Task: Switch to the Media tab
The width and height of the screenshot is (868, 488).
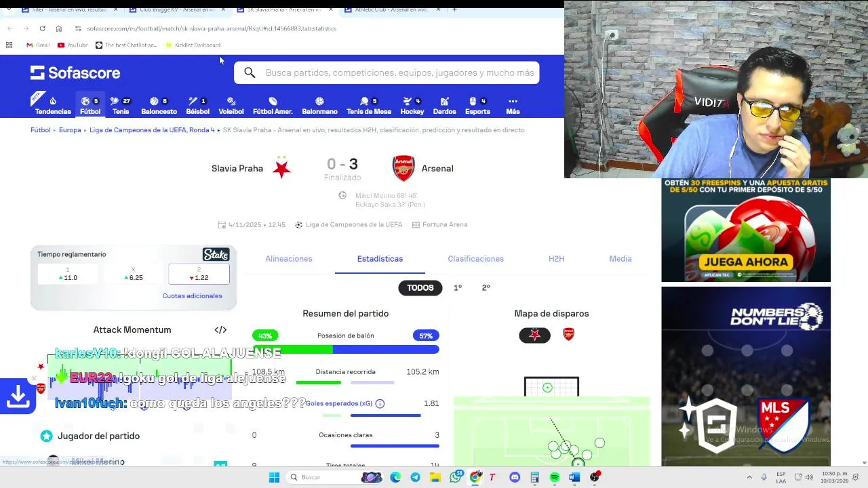Action: 620,259
